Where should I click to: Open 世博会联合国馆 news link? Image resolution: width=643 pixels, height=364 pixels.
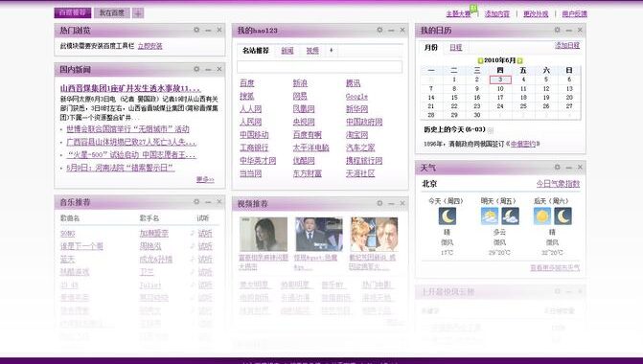128,129
